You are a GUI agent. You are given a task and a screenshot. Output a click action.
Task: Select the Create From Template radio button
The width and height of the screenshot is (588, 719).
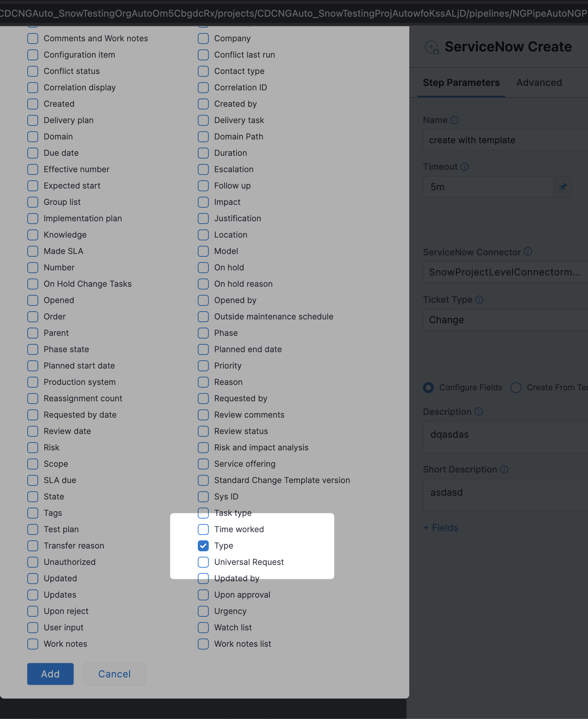click(516, 388)
